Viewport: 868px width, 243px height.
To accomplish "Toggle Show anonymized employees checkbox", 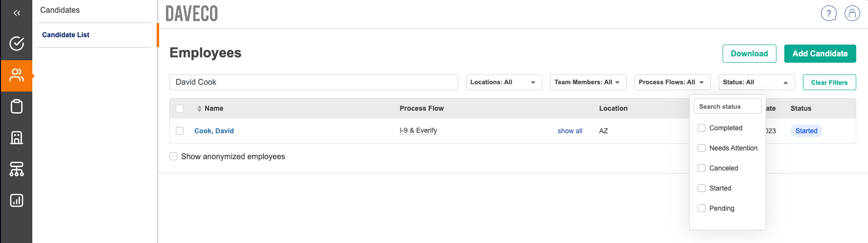I will [173, 156].
